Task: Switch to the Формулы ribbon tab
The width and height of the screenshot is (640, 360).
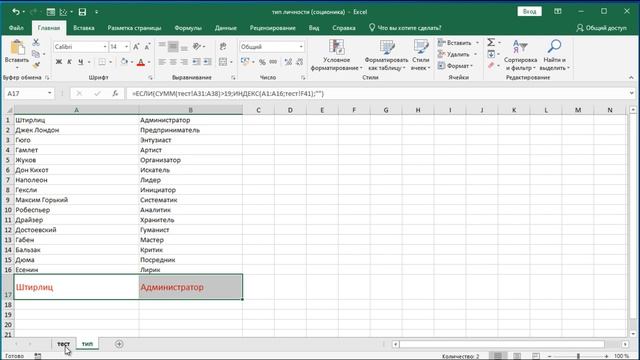Action: tap(188, 28)
